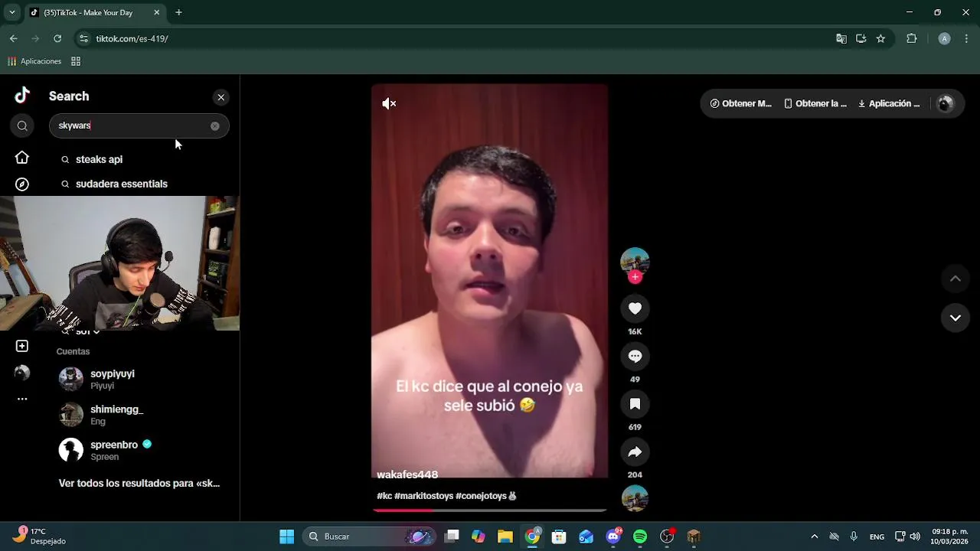This screenshot has width=980, height=551.
Task: Go to previous video up arrow
Action: (955, 279)
